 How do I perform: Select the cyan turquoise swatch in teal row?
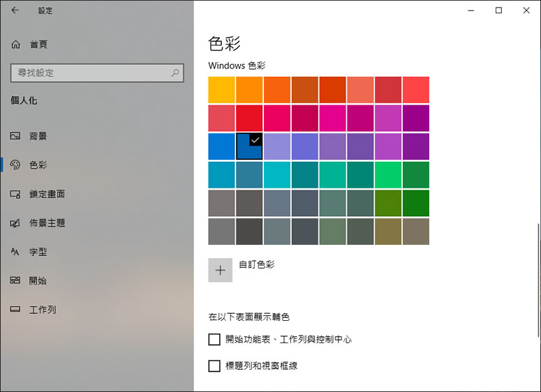[x=277, y=175]
